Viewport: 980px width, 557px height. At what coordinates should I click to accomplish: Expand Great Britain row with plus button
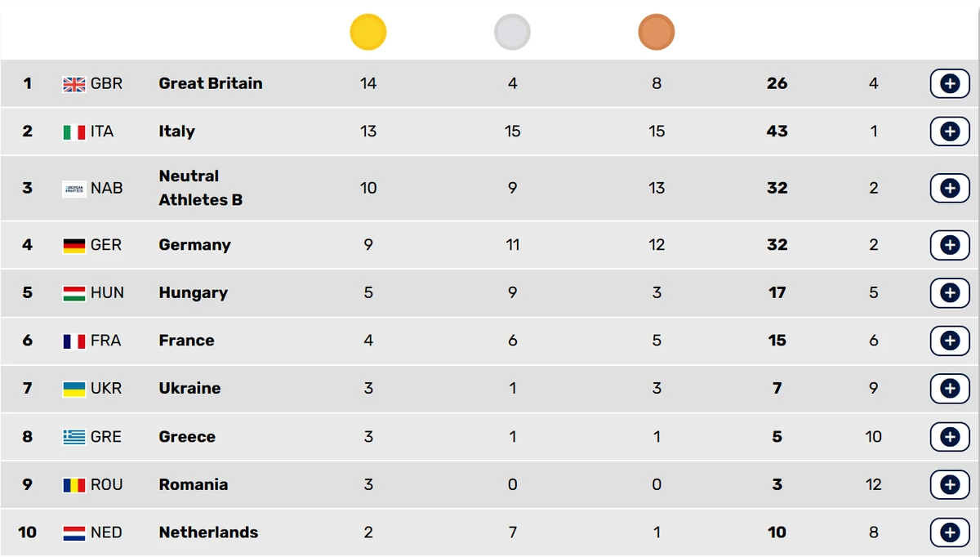click(950, 83)
